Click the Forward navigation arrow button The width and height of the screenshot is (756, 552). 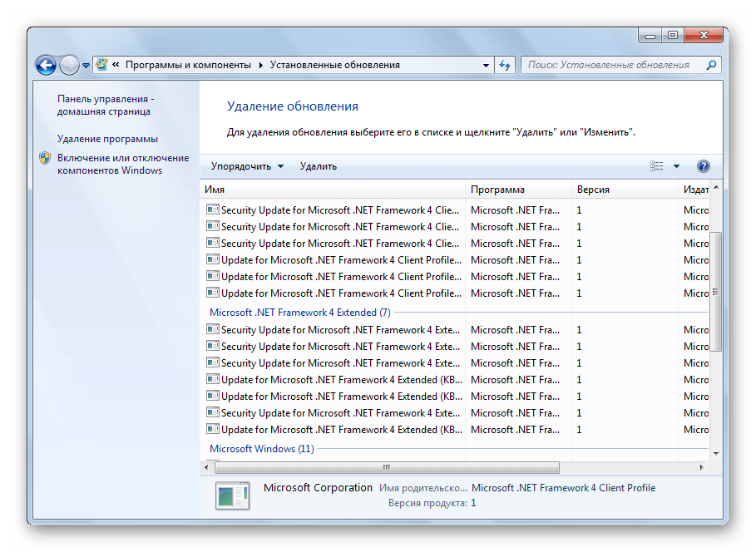(x=69, y=64)
